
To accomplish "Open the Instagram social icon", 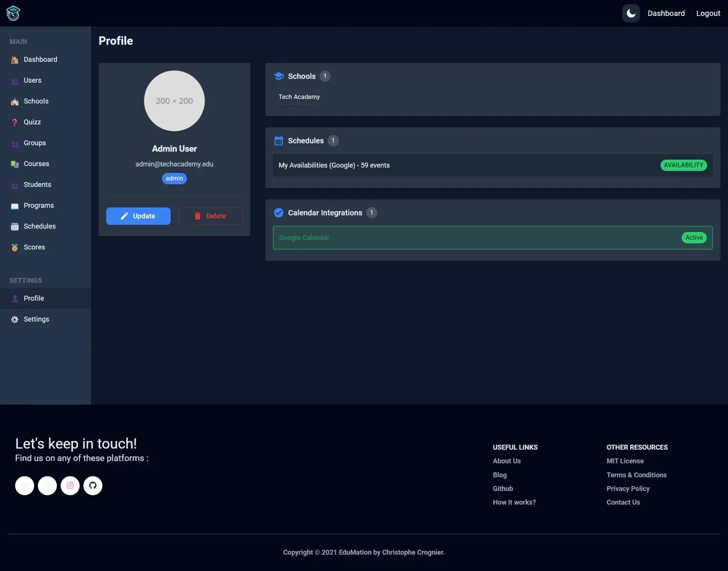I will (70, 485).
